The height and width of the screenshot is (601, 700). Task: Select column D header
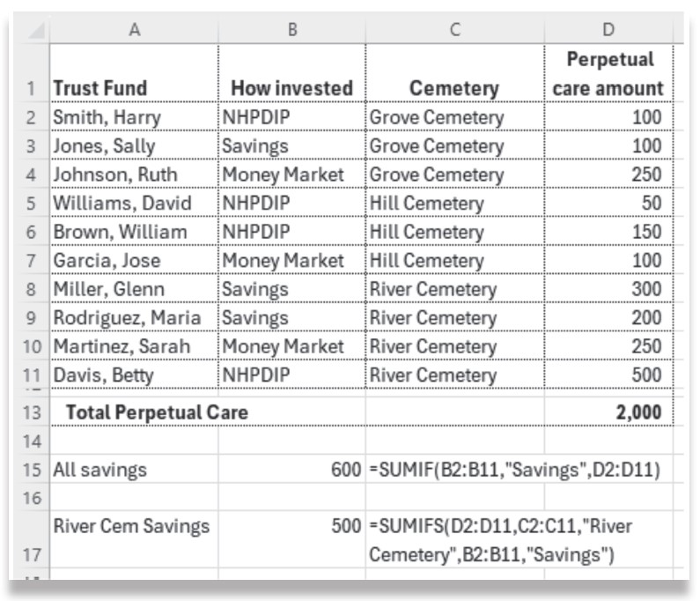pos(608,30)
